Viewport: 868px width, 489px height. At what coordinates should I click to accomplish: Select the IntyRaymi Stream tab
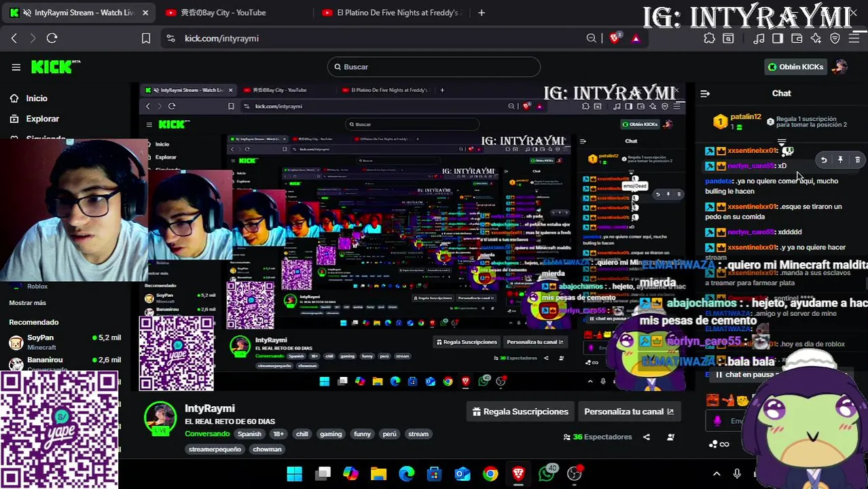[77, 12]
